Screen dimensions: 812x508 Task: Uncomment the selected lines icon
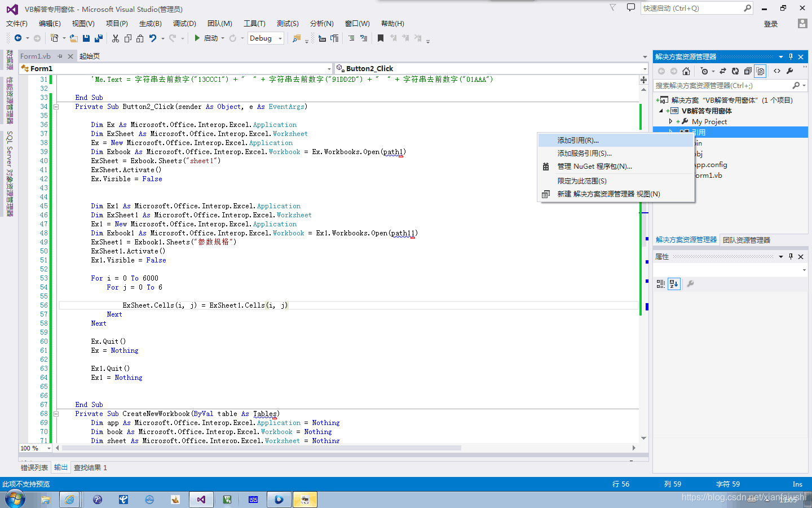point(364,38)
